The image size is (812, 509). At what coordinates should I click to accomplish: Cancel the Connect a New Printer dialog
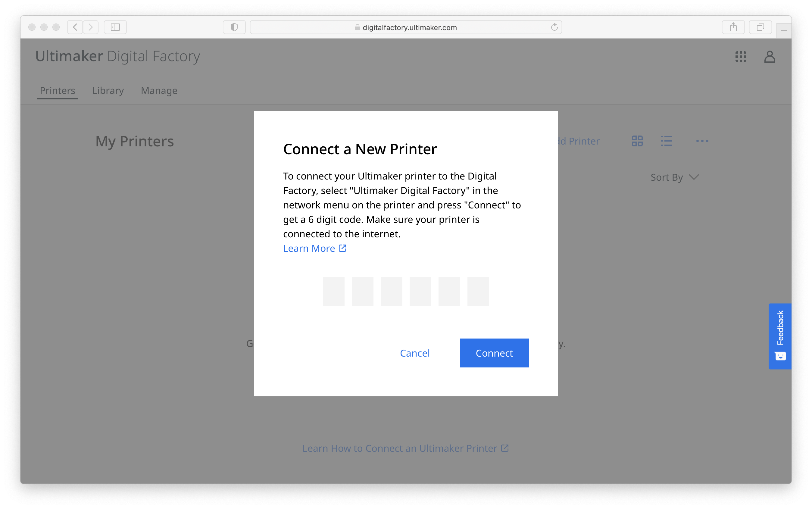(x=415, y=353)
